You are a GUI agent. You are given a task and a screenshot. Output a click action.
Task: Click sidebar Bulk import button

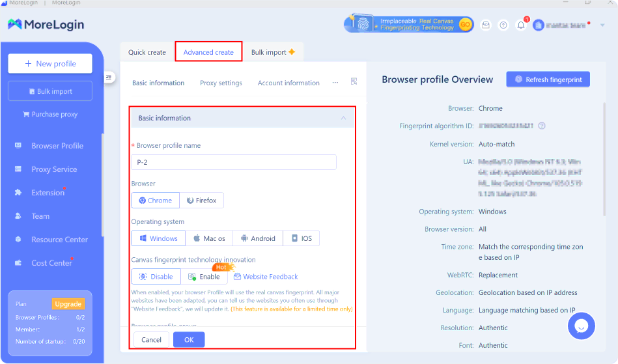50,91
